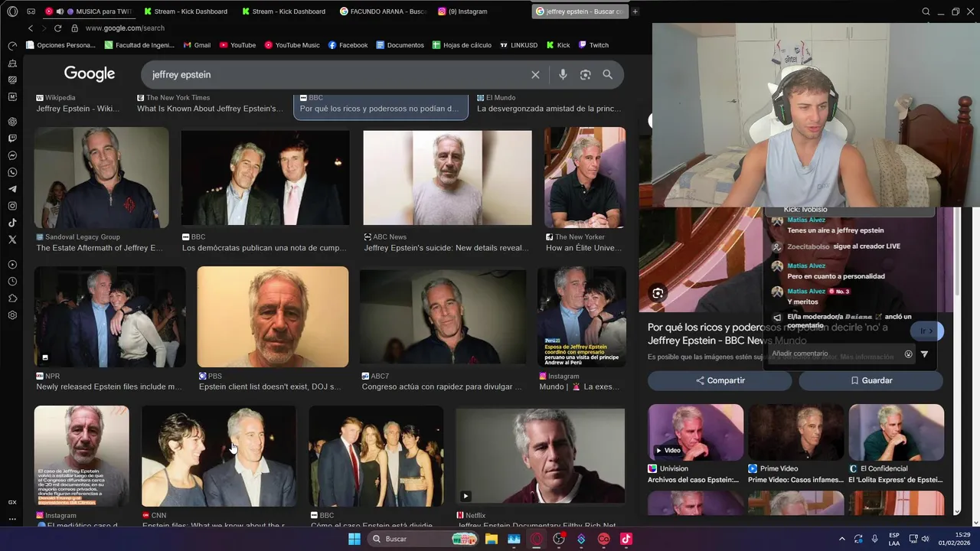This screenshot has width=980, height=551.
Task: Show hidden system tray icons
Action: coord(842,539)
